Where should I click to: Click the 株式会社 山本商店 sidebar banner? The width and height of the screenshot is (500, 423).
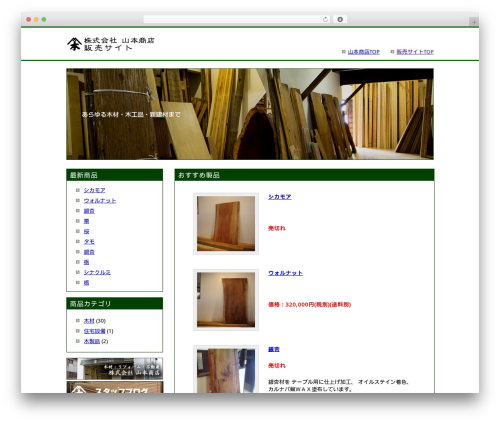click(115, 369)
